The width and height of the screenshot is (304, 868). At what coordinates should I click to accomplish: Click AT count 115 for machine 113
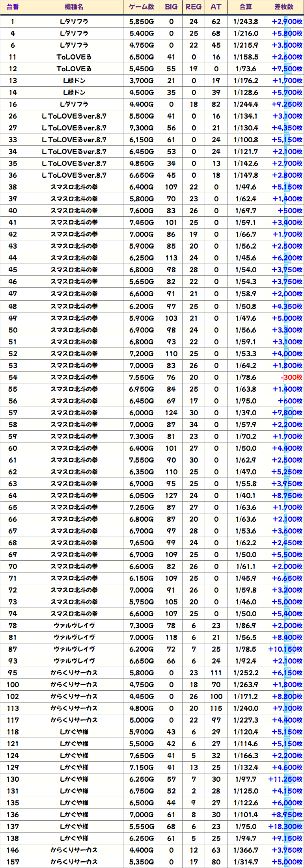(216, 708)
